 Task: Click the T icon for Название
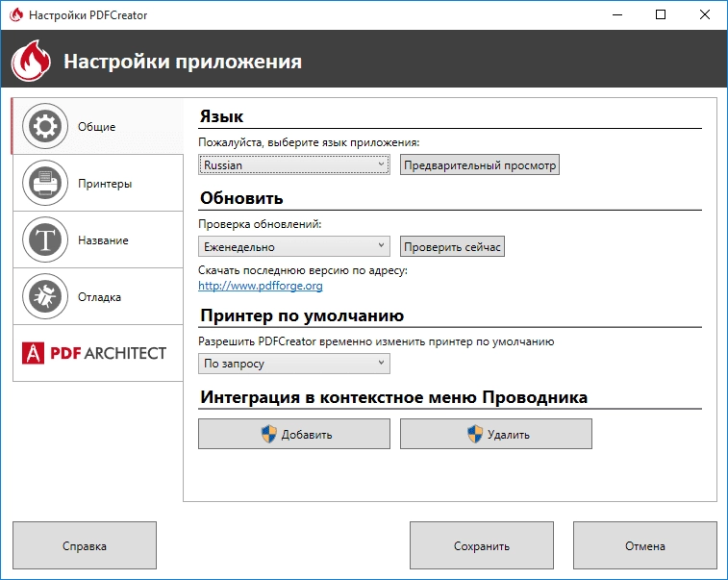tap(45, 240)
